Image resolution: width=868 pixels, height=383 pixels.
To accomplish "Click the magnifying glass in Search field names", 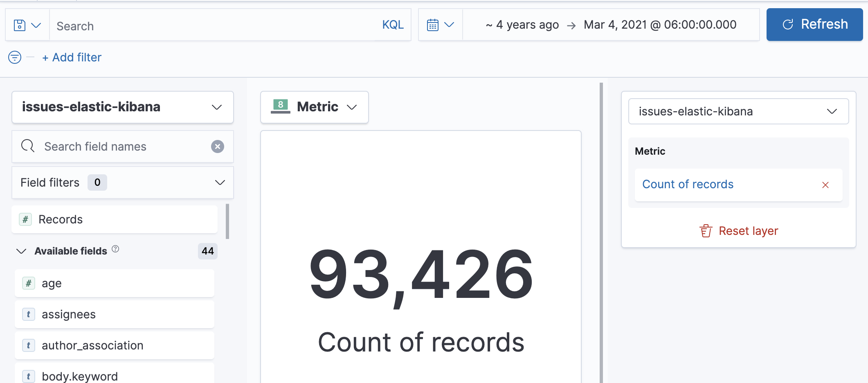I will click(27, 146).
